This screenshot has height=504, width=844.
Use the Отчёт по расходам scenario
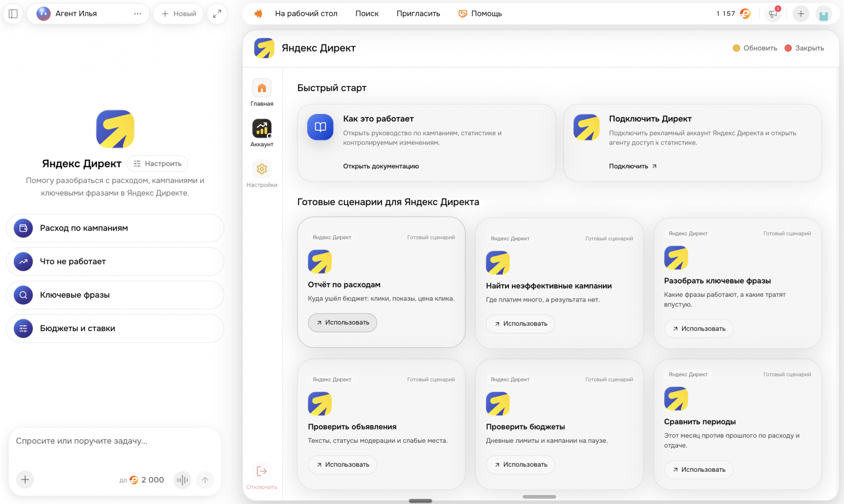[342, 323]
